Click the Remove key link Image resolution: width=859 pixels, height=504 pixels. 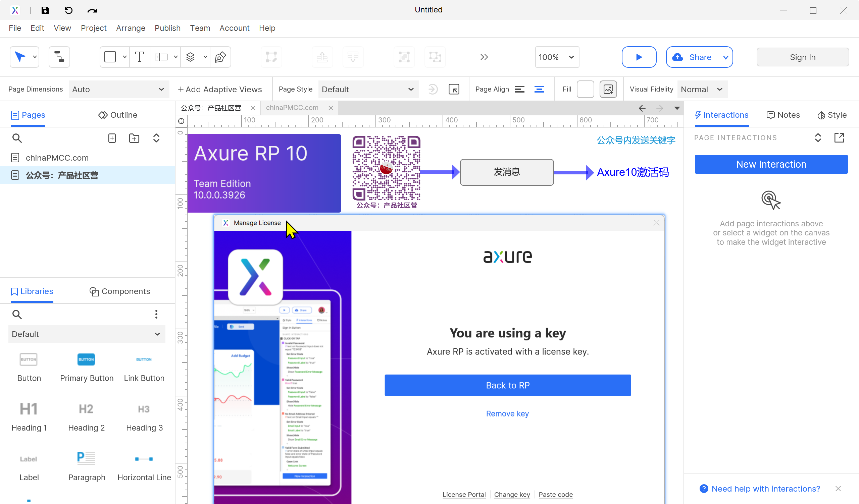(x=507, y=413)
